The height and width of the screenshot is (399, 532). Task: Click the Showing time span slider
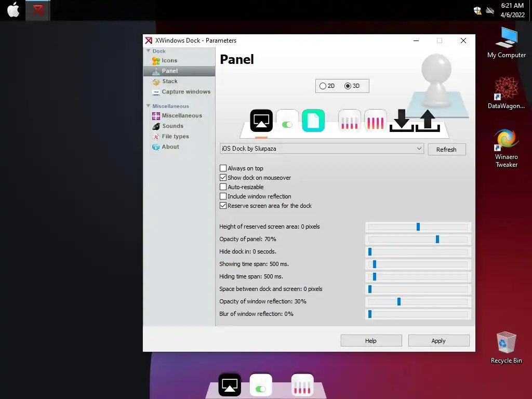tap(418, 264)
